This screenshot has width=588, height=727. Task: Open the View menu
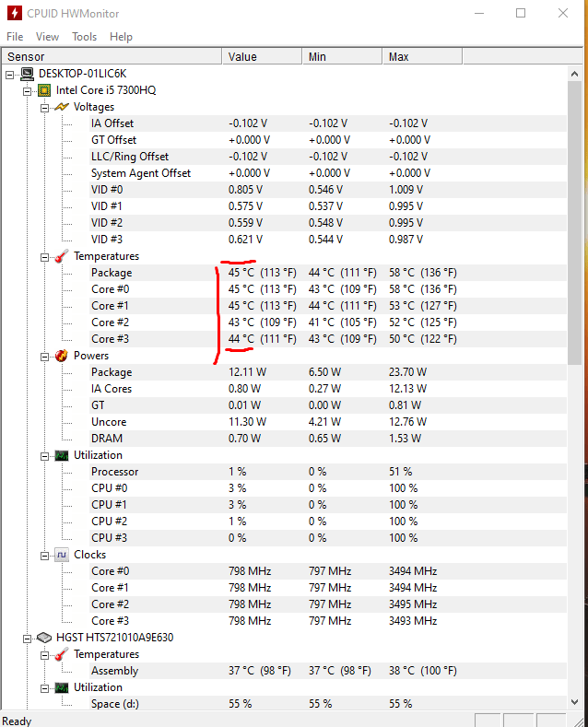click(47, 37)
